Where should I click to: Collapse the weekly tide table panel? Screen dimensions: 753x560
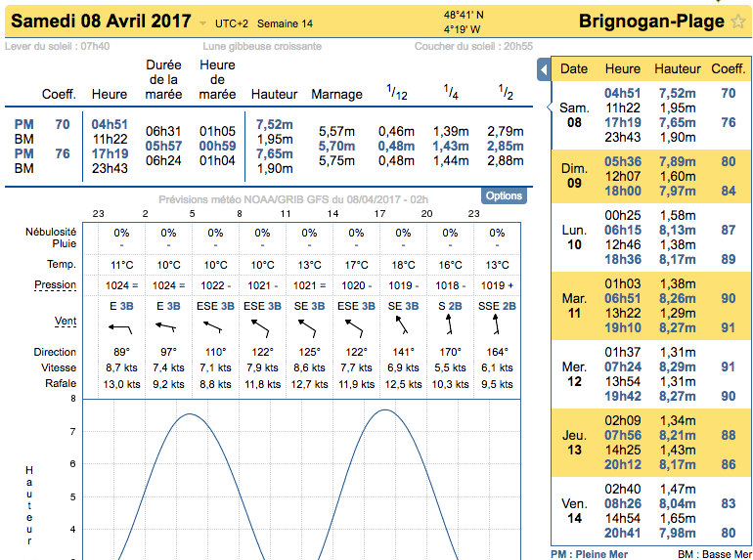pyautogui.click(x=544, y=70)
